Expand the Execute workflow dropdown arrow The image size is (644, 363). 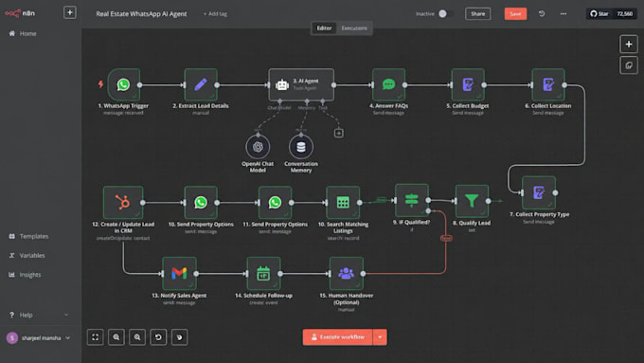pos(380,337)
